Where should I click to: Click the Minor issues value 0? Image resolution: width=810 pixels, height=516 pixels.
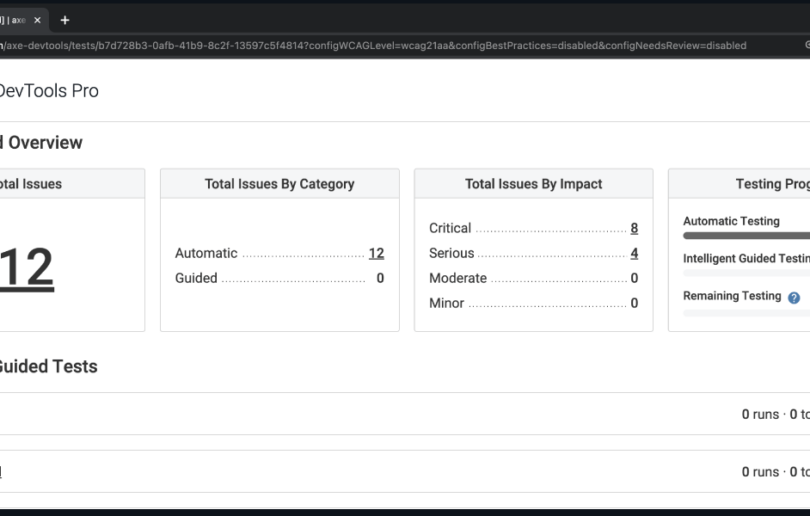tap(634, 303)
